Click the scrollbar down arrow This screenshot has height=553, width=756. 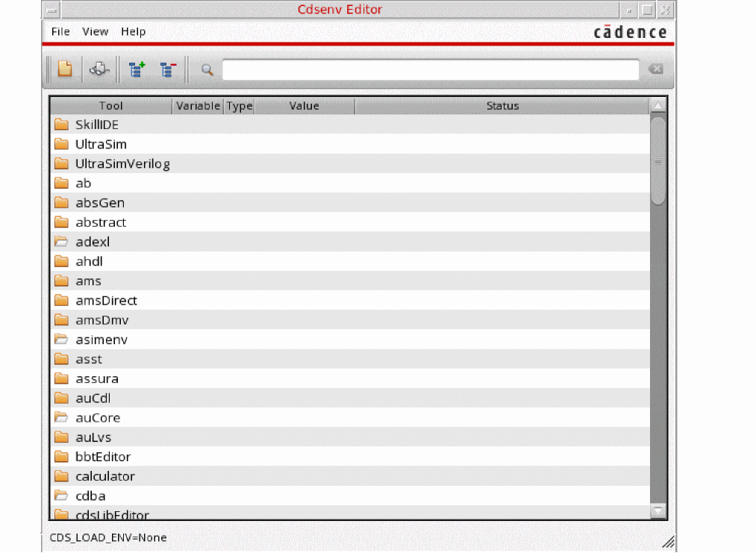[658, 510]
